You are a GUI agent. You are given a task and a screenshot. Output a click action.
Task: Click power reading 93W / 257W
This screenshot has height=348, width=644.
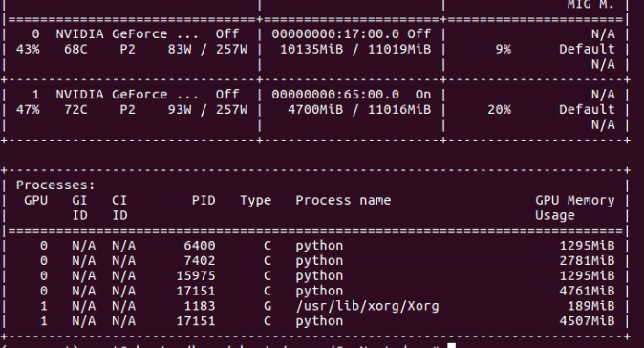click(207, 110)
